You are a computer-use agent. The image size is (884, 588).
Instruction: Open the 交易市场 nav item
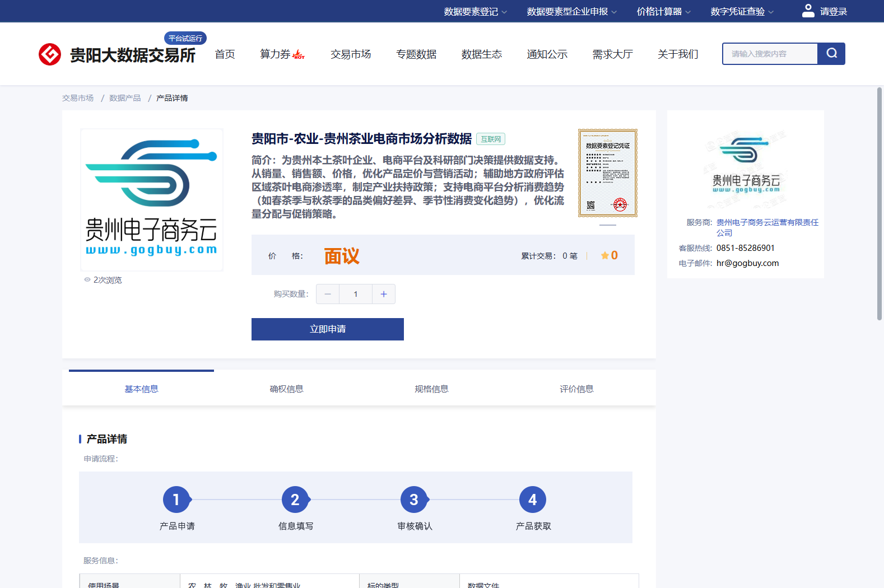click(351, 54)
